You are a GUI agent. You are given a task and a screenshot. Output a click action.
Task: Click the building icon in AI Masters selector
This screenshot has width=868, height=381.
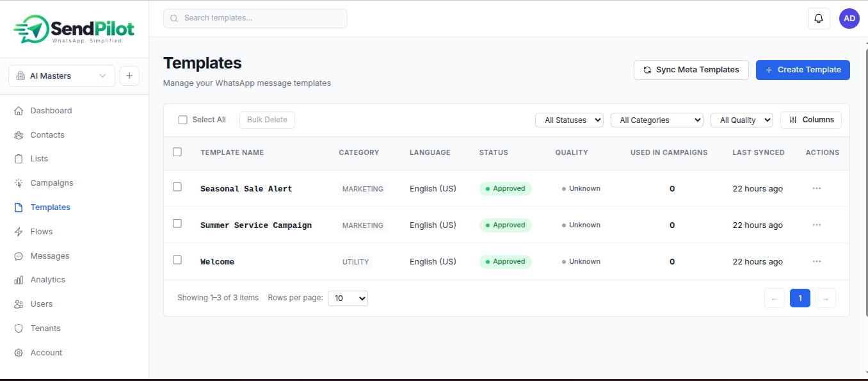[x=20, y=76]
